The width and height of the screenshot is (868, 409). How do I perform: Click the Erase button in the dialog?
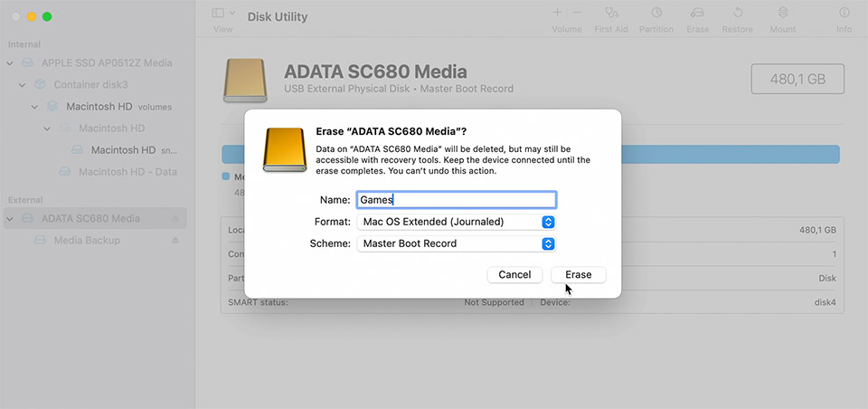click(x=579, y=275)
